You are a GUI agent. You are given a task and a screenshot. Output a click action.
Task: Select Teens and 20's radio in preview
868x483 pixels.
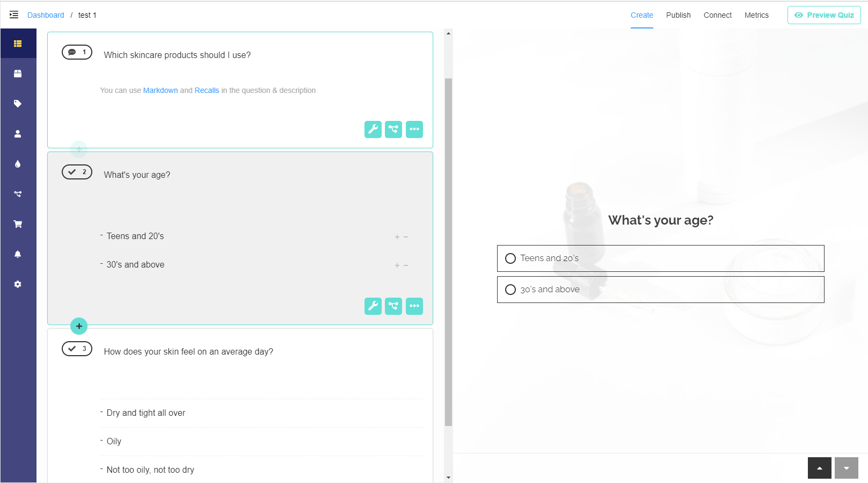click(510, 258)
